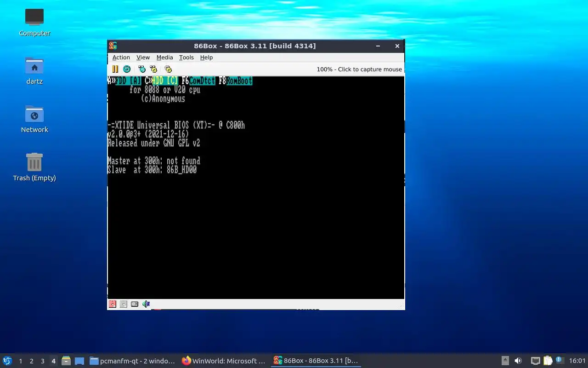Click the emulator screen to capture mouse
This screenshot has width=588, height=368.
[256, 188]
